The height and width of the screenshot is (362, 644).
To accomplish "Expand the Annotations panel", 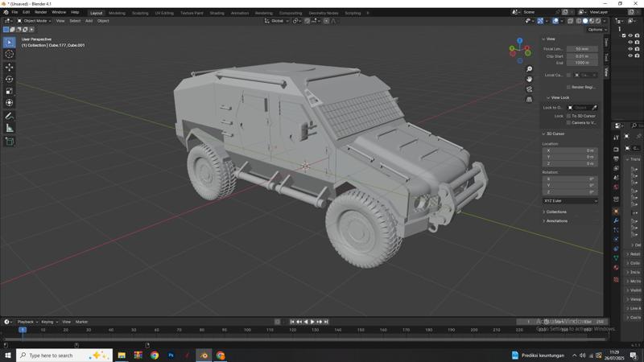I will coord(556,220).
